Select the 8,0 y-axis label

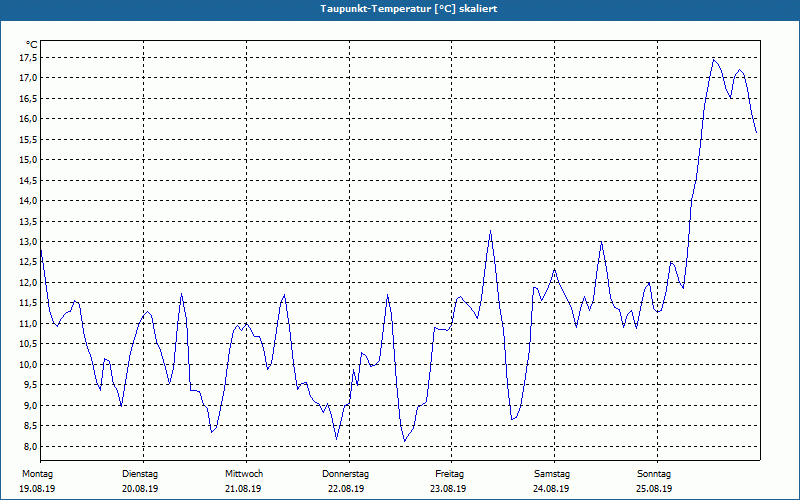tap(31, 446)
